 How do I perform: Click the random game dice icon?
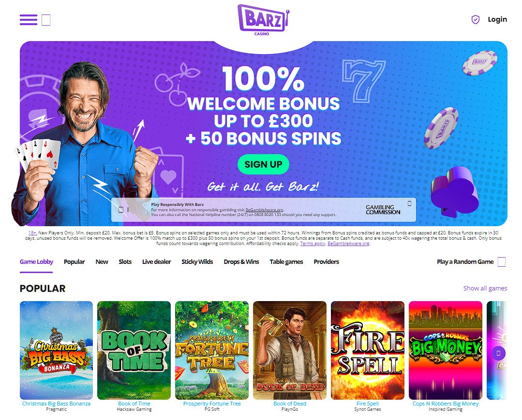501,261
